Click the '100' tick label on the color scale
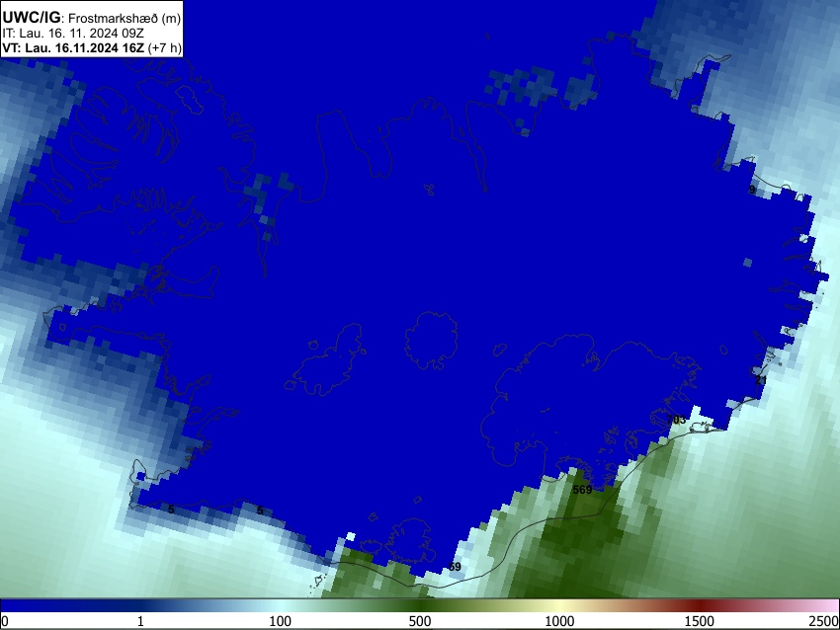The width and height of the screenshot is (840, 630). [x=281, y=621]
